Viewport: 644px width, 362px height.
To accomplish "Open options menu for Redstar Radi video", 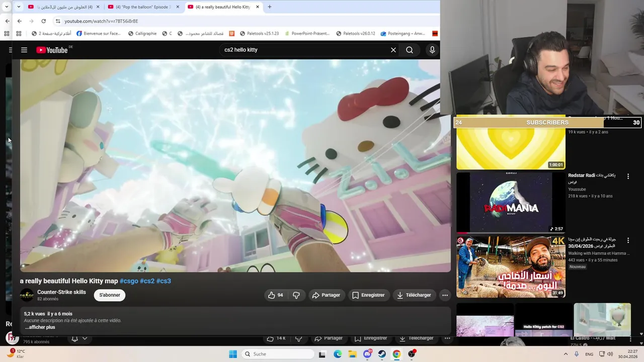I will [x=628, y=176].
